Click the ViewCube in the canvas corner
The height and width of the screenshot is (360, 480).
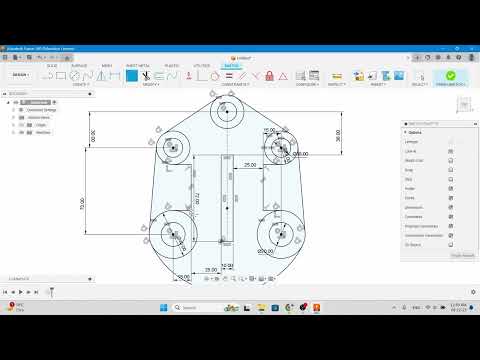pyautogui.click(x=465, y=105)
